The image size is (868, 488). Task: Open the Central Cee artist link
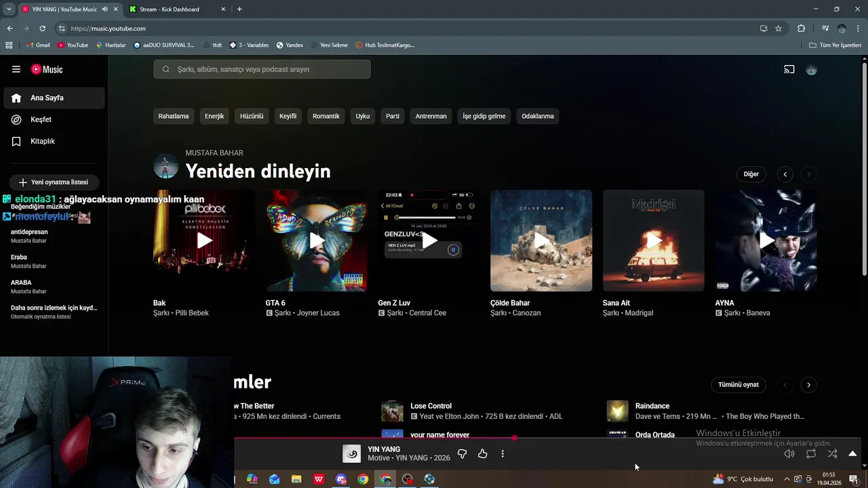(427, 313)
